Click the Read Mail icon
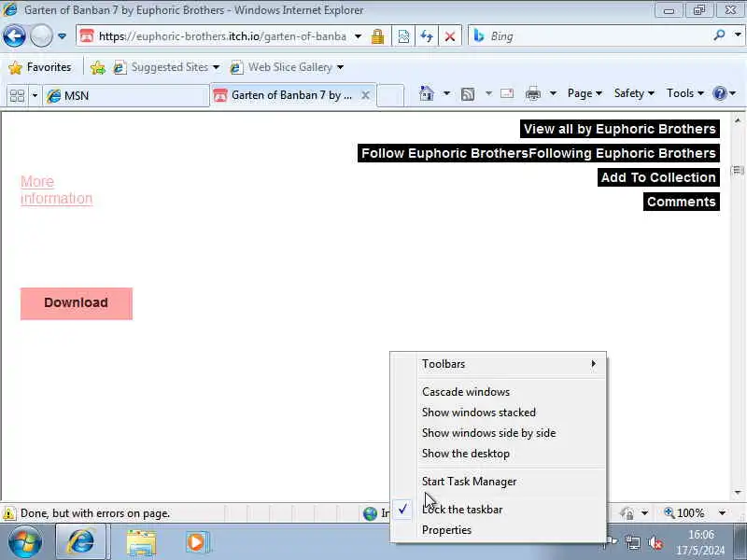The height and width of the screenshot is (560, 747). (x=507, y=93)
